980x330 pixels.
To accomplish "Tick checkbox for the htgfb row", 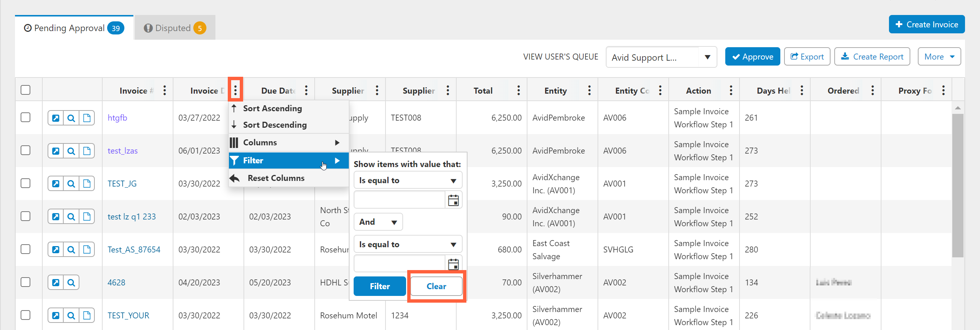I will pyautogui.click(x=25, y=118).
